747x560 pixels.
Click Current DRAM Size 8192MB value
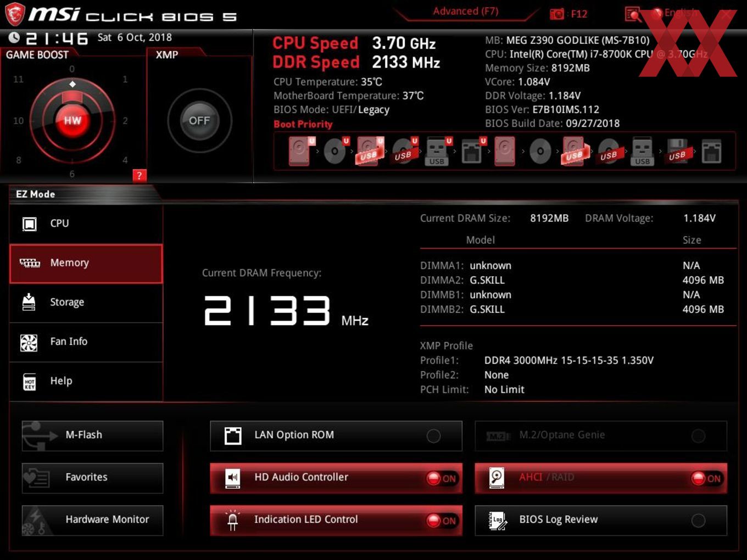[x=549, y=219]
